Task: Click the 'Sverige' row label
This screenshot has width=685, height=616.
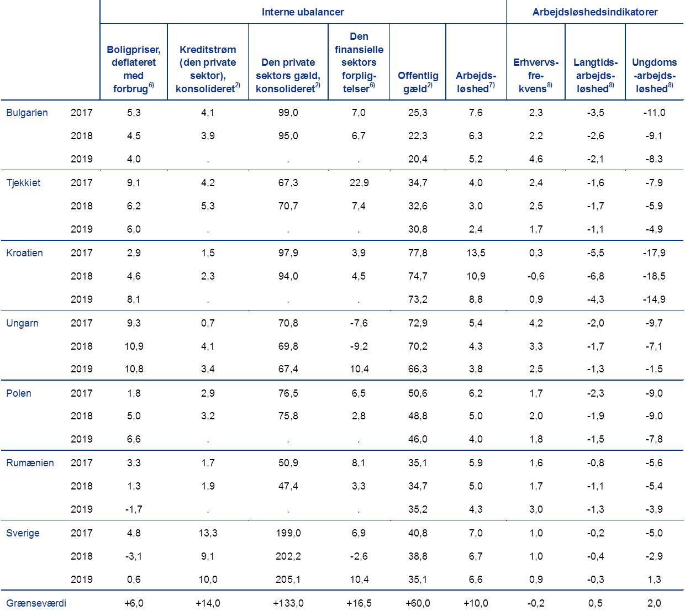Action: (x=23, y=533)
